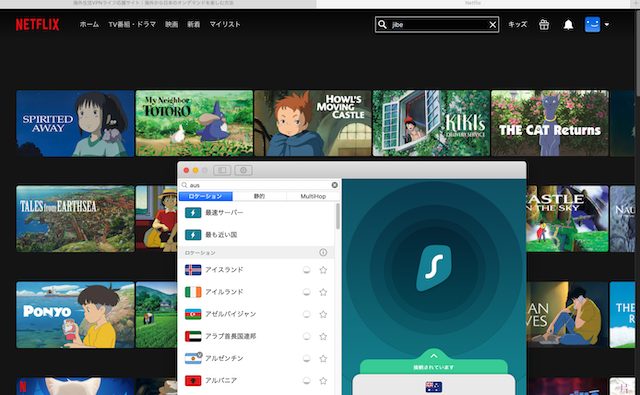Select アラブ首長国連邦 from the server list
Image resolution: width=640 pixels, height=395 pixels.
click(257, 336)
